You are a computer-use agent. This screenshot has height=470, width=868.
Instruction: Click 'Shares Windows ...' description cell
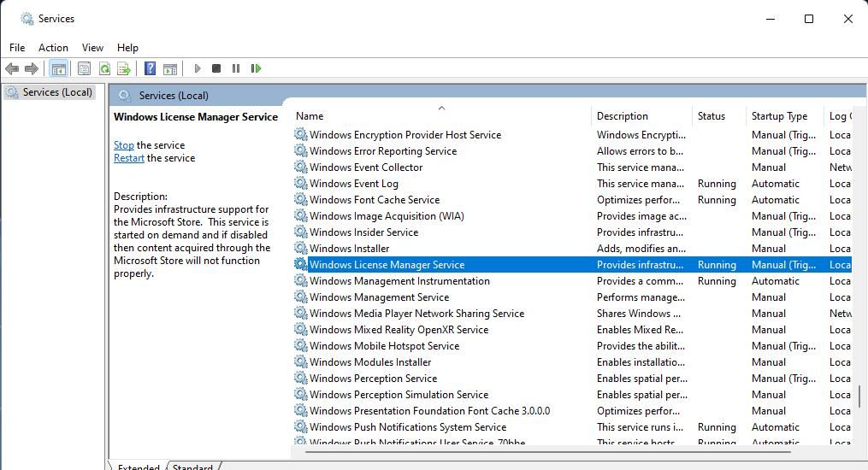tap(639, 314)
